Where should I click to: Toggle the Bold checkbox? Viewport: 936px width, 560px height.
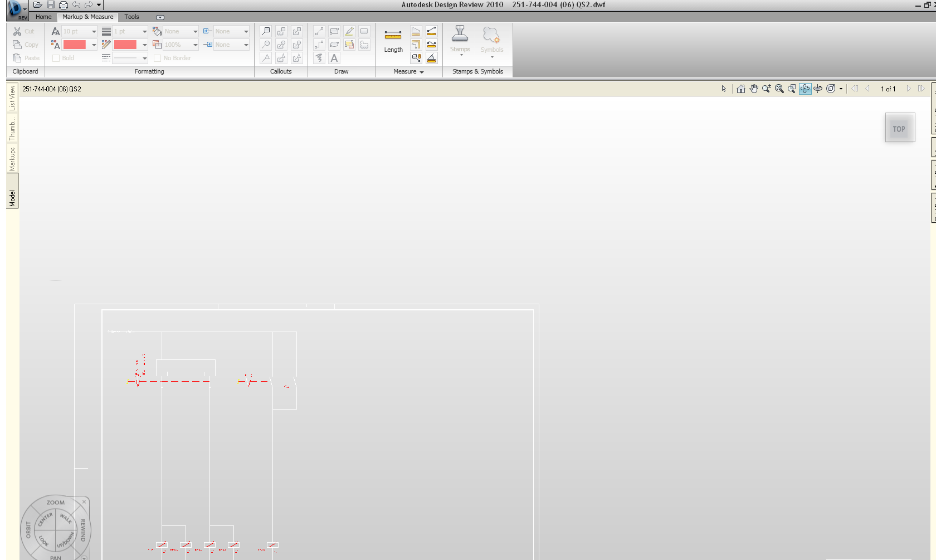coord(56,58)
